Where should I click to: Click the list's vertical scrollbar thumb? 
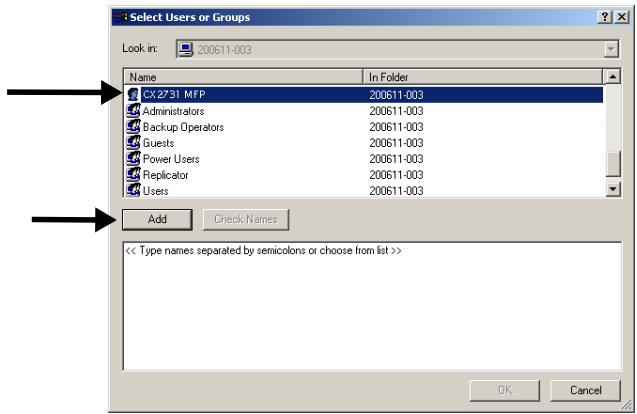coord(613,163)
